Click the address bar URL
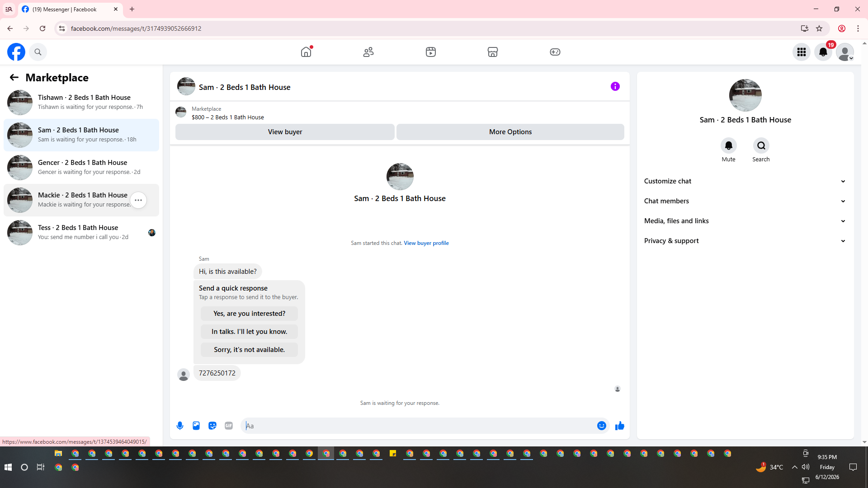 tap(136, 28)
